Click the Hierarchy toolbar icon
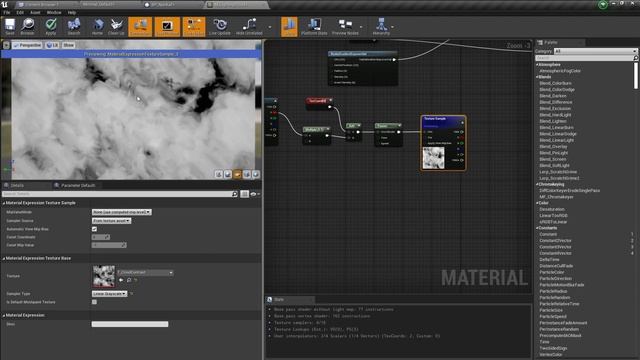This screenshot has height=360, width=640. 381,27
